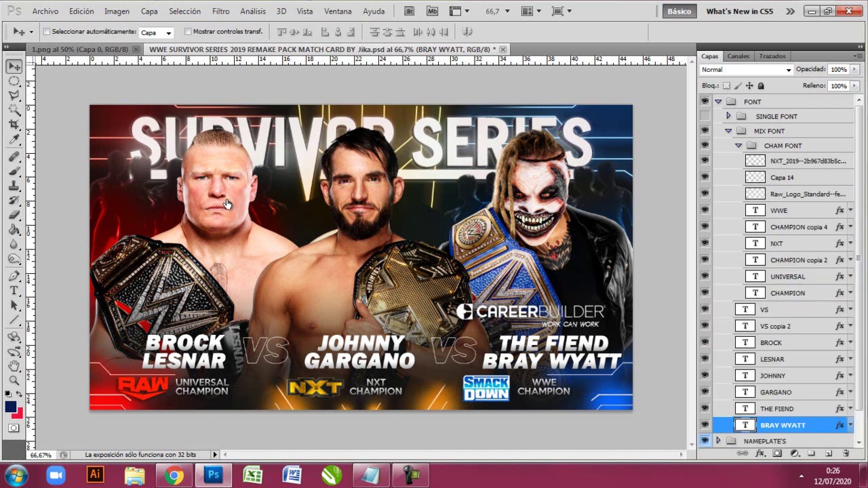This screenshot has width=868, height=488.
Task: Delete layer with trash icon
Action: [x=846, y=453]
